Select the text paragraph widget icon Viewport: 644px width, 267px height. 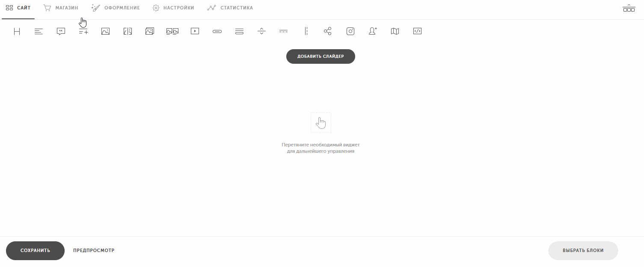tap(39, 31)
